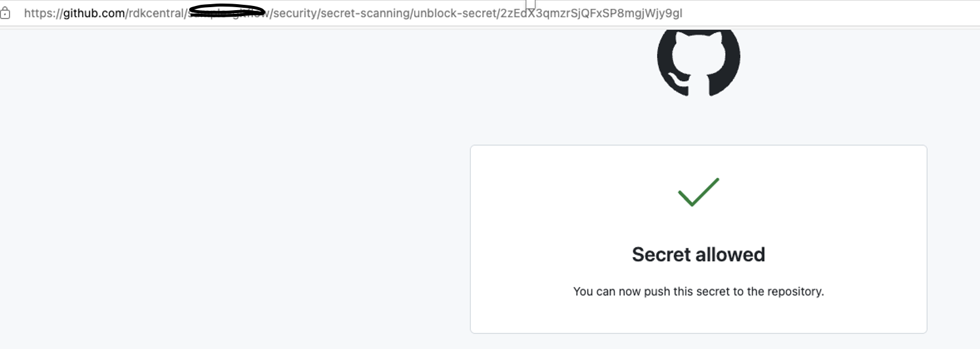Screen dimensions: 980x349
Task: Click the white space under the confirmation message
Action: pyautogui.click(x=698, y=316)
